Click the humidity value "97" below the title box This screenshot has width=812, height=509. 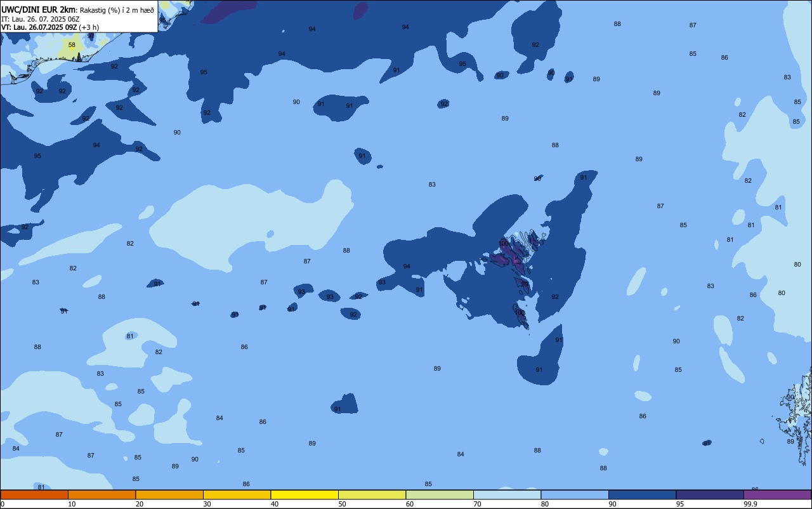pos(91,36)
